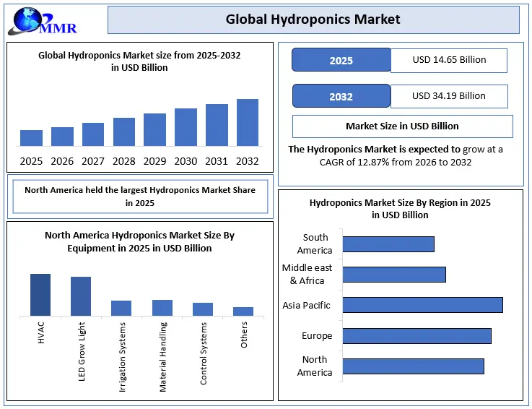
Task: Click the MMR globe logo
Action: [x=42, y=21]
